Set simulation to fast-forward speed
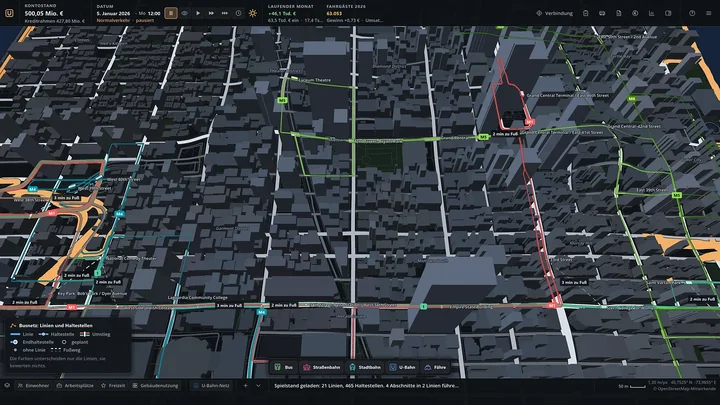Image resolution: width=720 pixels, height=405 pixels. pyautogui.click(x=211, y=13)
